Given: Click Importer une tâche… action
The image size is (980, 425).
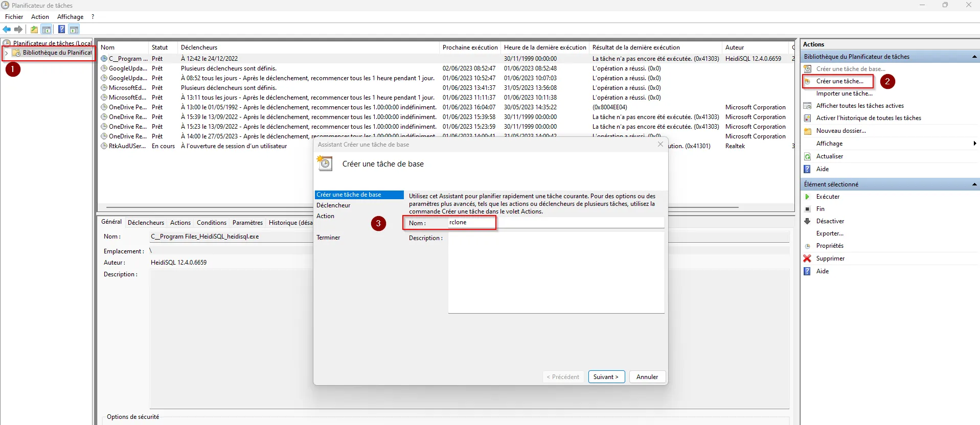Looking at the screenshot, I should 844,93.
